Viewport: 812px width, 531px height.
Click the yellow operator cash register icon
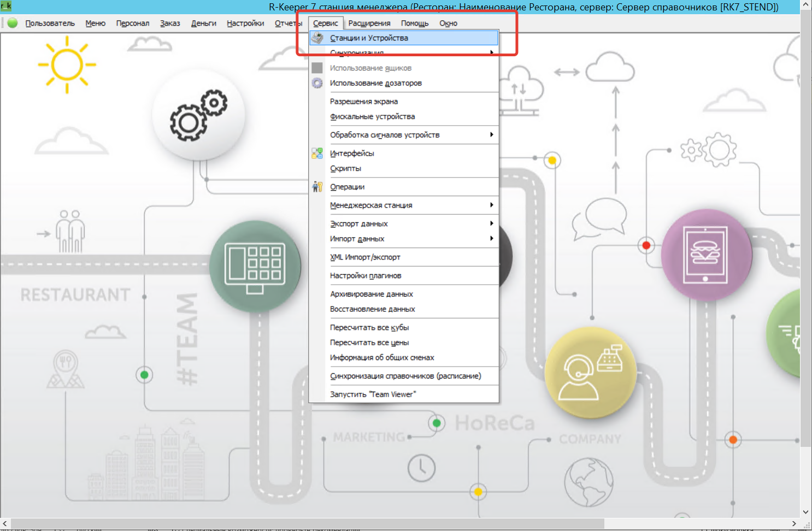pos(591,372)
